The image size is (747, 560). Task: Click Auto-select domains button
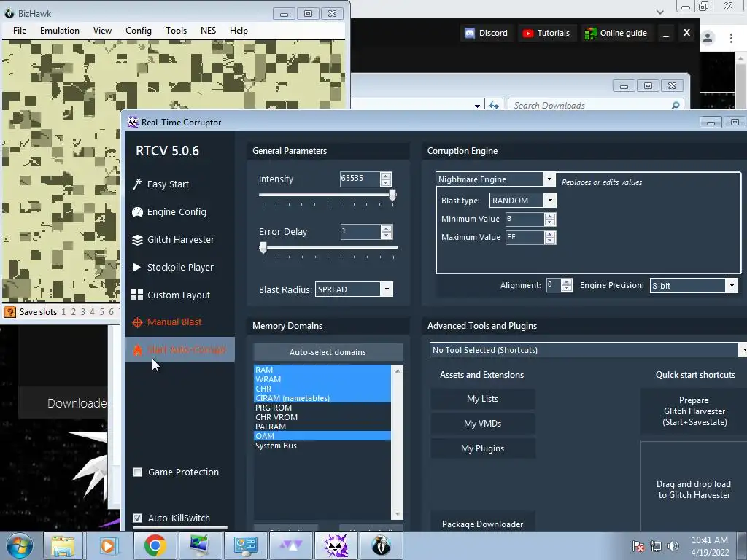(x=328, y=352)
